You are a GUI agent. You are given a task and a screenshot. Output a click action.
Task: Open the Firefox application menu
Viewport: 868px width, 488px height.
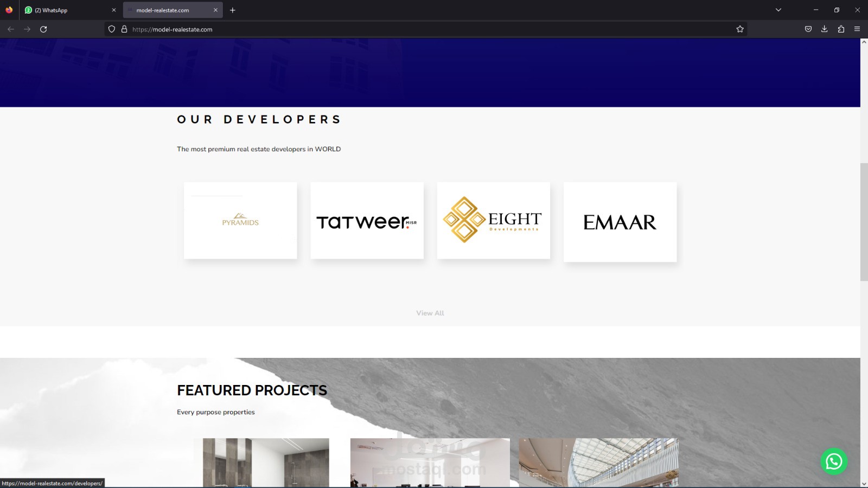tap(857, 29)
